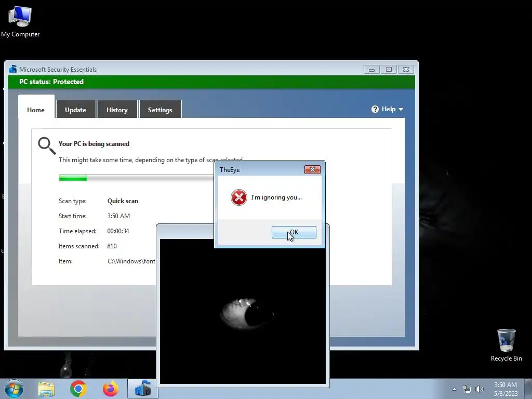Switch to the History tab

[x=117, y=110]
